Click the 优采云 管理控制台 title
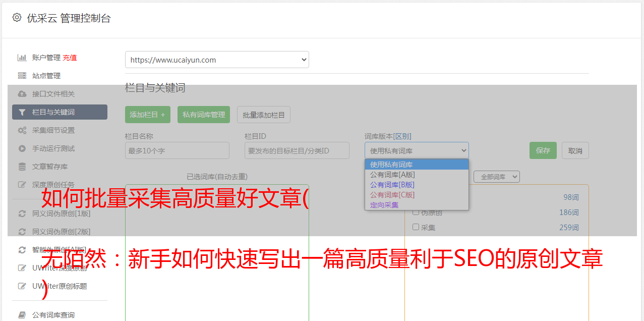 69,18
